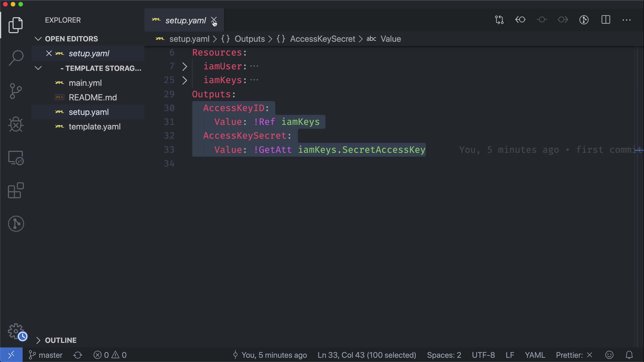Open the Search view in activity bar

click(16, 58)
